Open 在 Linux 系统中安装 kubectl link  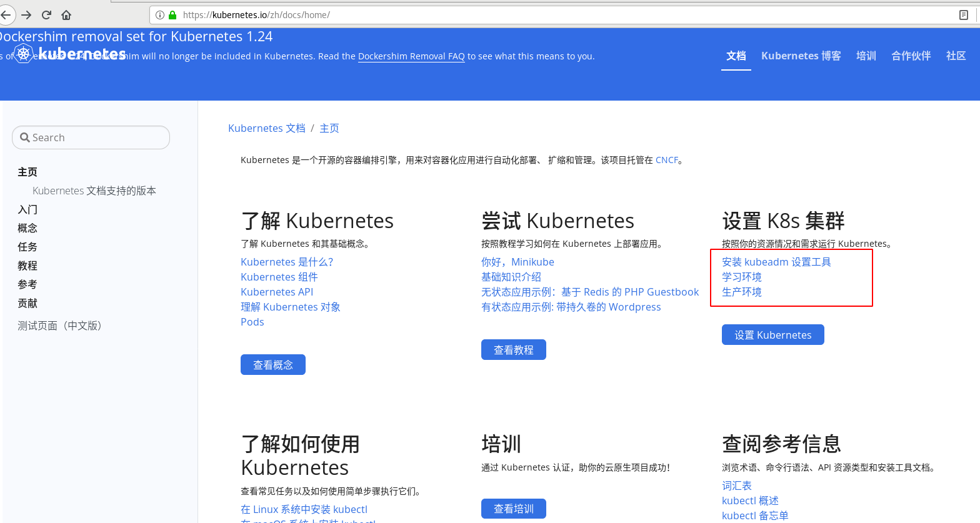tap(304, 509)
